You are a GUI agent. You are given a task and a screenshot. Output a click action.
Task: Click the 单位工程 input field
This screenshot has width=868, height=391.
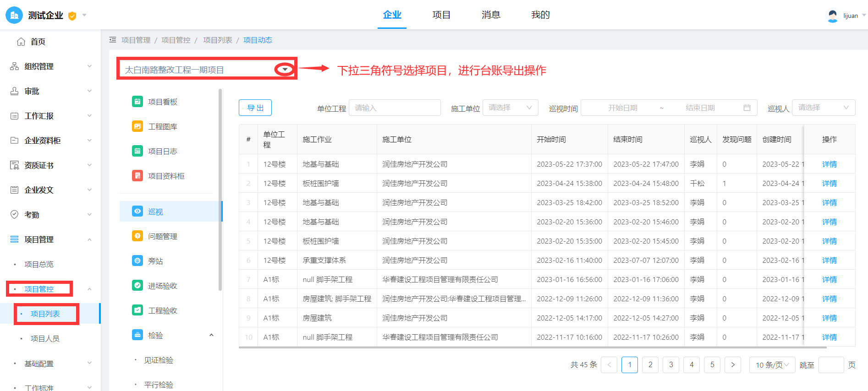[x=395, y=108]
